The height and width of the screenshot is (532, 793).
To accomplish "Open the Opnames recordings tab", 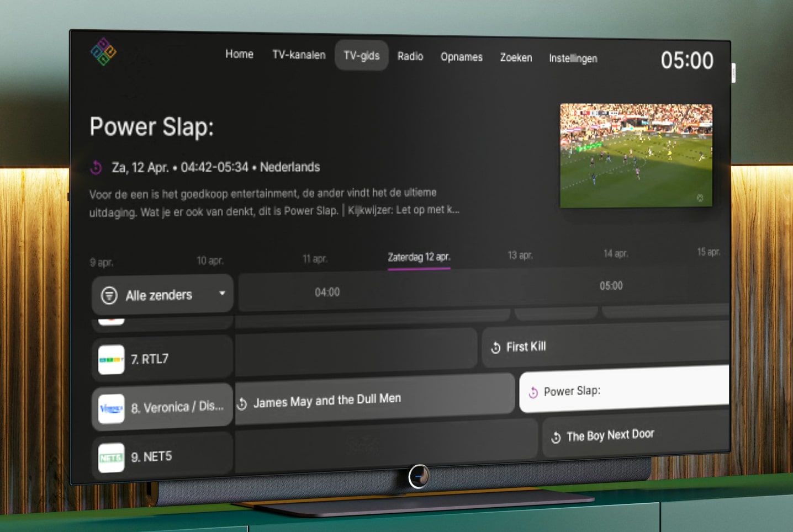I will tap(461, 57).
